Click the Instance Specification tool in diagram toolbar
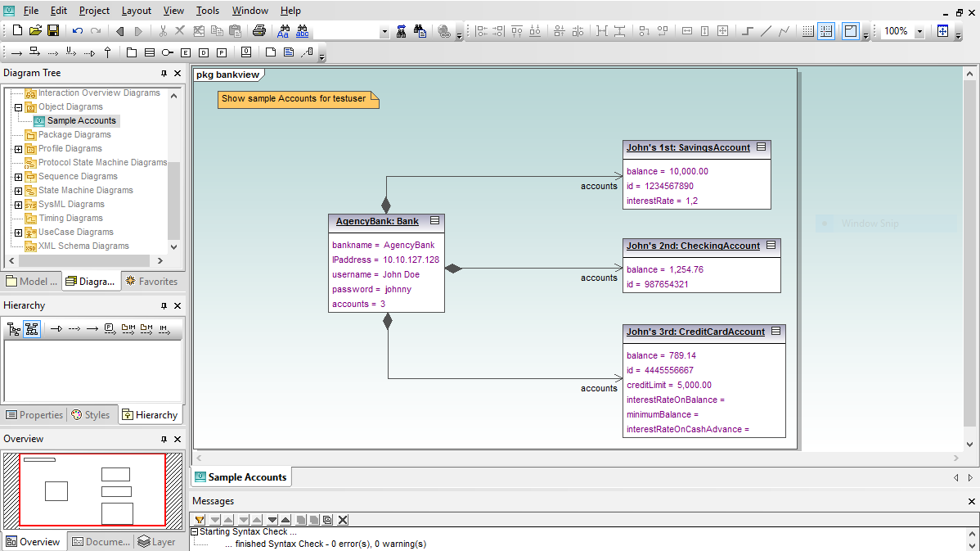 tap(246, 52)
